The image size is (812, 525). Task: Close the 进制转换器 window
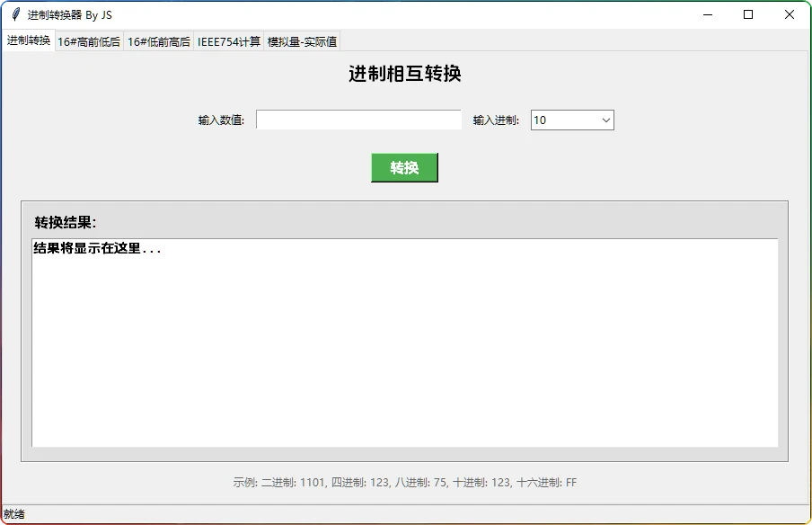coord(790,14)
